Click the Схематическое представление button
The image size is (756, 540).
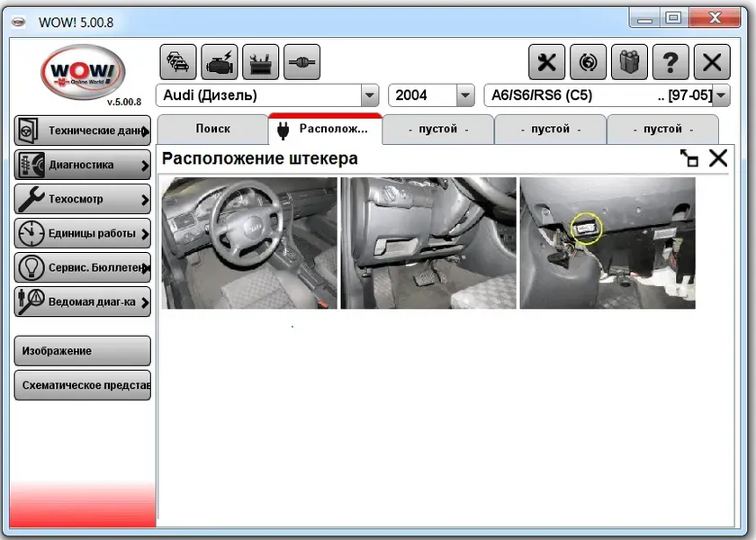click(83, 385)
